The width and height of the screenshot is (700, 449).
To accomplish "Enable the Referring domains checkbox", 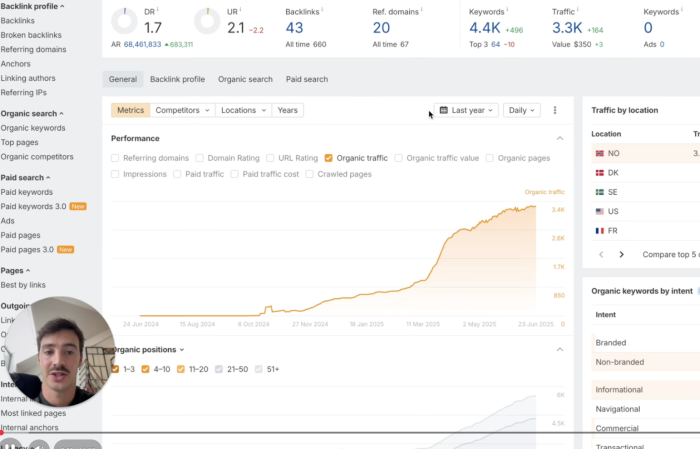I will [x=116, y=158].
